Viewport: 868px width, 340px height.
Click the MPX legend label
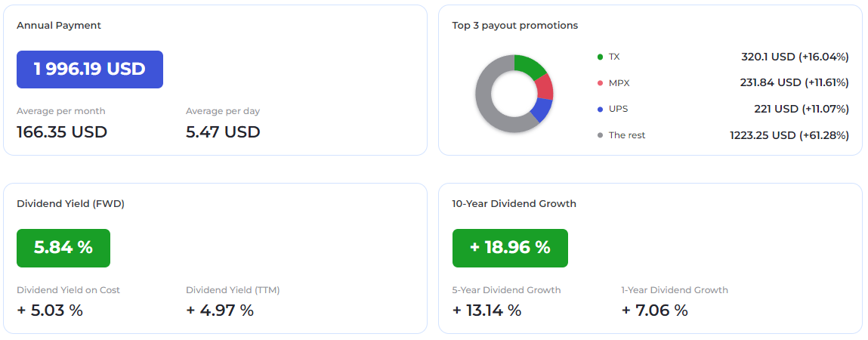(619, 83)
